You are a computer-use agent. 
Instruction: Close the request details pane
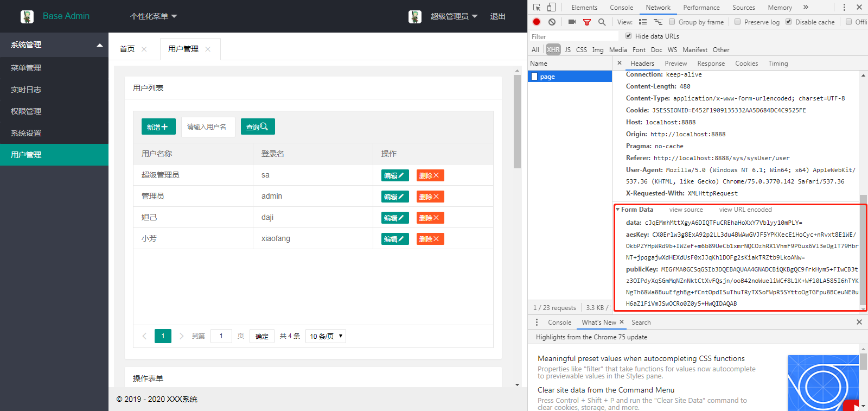pyautogui.click(x=620, y=63)
